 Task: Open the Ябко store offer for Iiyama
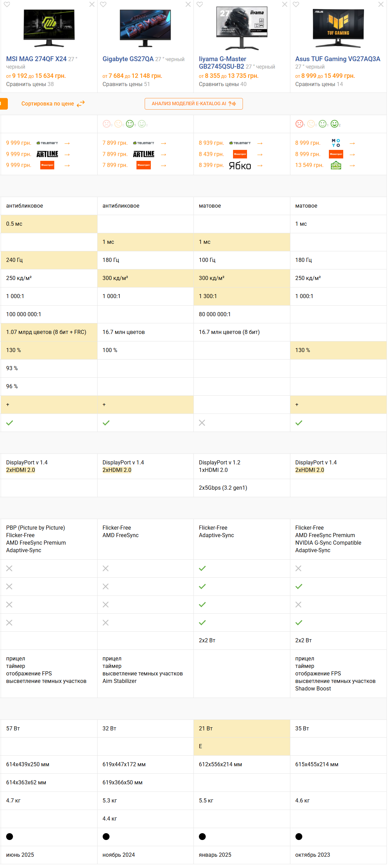[x=240, y=166]
